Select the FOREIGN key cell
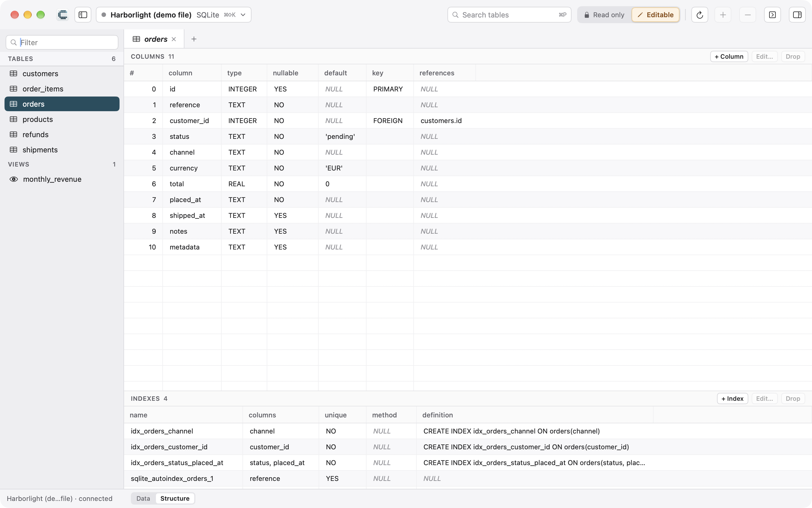Screen dimensions: 812x508 coord(390,121)
